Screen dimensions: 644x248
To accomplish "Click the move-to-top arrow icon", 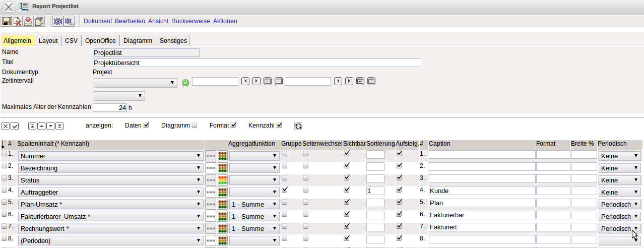I will [32, 126].
